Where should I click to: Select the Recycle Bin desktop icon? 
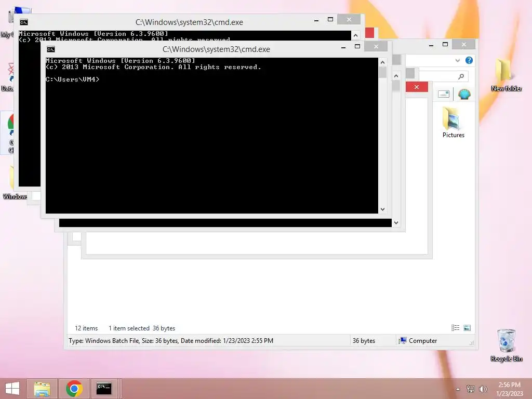click(506, 345)
